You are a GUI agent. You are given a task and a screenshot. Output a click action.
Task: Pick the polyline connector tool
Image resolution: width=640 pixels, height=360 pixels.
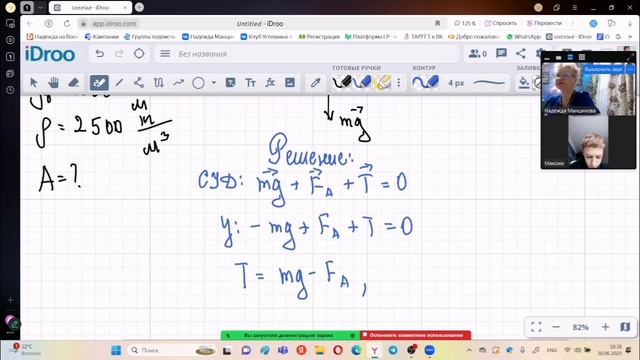(x=139, y=83)
